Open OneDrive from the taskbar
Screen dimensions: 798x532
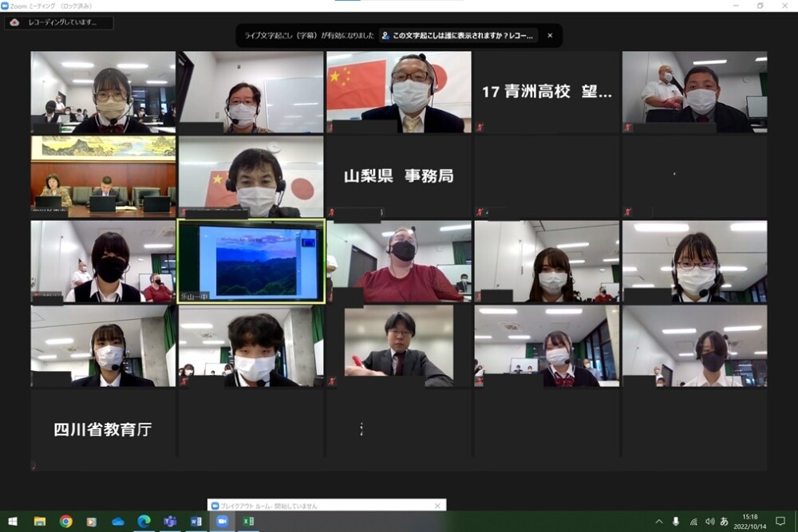pos(118,522)
